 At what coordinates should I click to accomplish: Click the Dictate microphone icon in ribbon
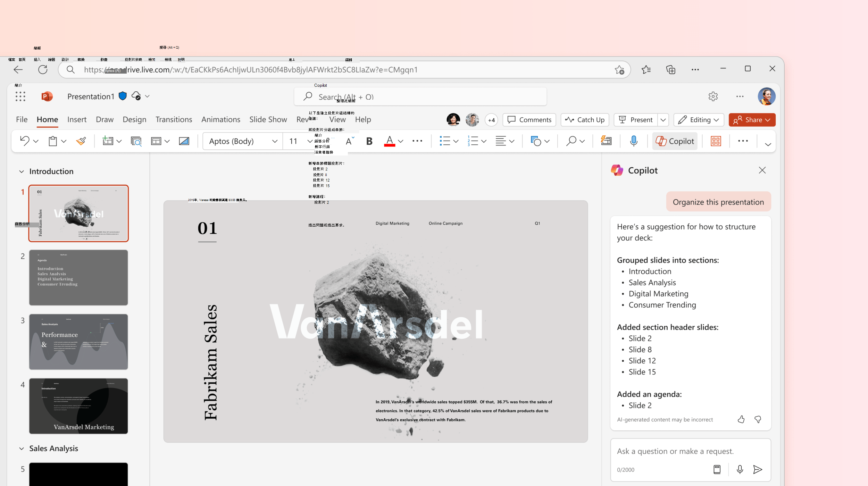click(x=634, y=141)
